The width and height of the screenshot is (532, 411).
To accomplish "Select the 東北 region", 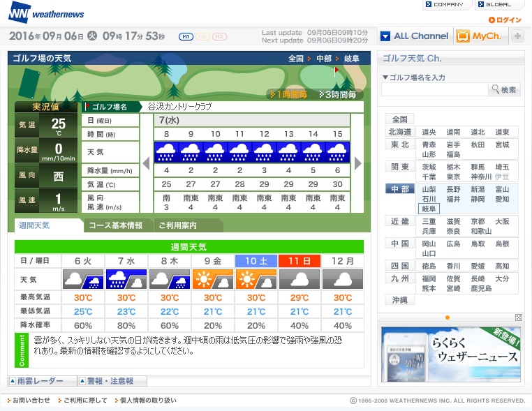I will (399, 144).
